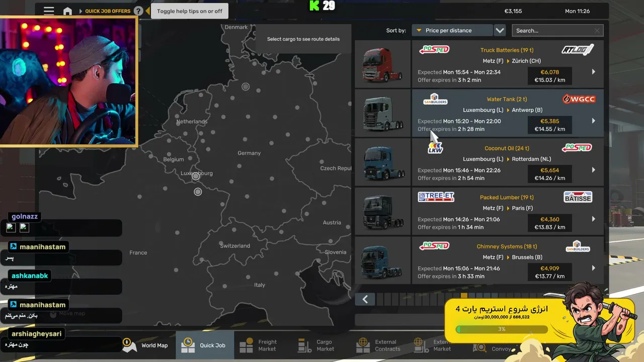Click the Sanbuilders logo on Water Tank job
Image resolution: width=644 pixels, height=362 pixels.
pyautogui.click(x=435, y=99)
